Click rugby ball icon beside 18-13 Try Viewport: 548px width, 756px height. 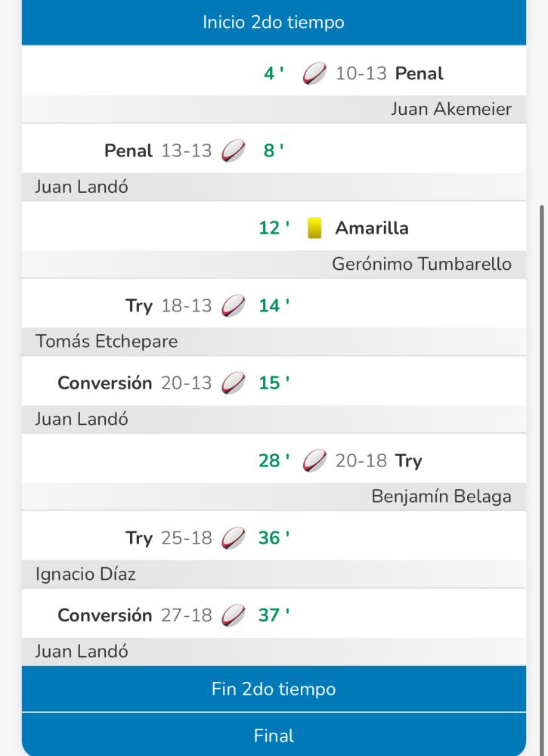(234, 306)
